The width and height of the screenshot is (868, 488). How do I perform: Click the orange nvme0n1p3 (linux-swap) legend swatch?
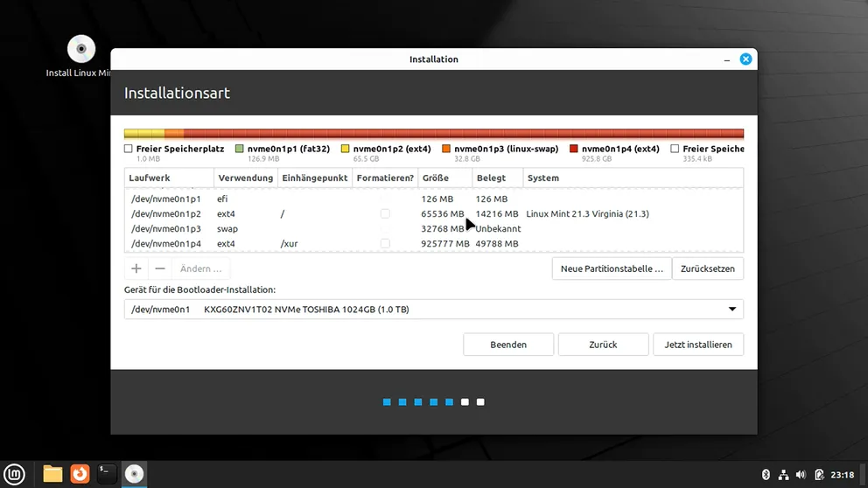446,149
